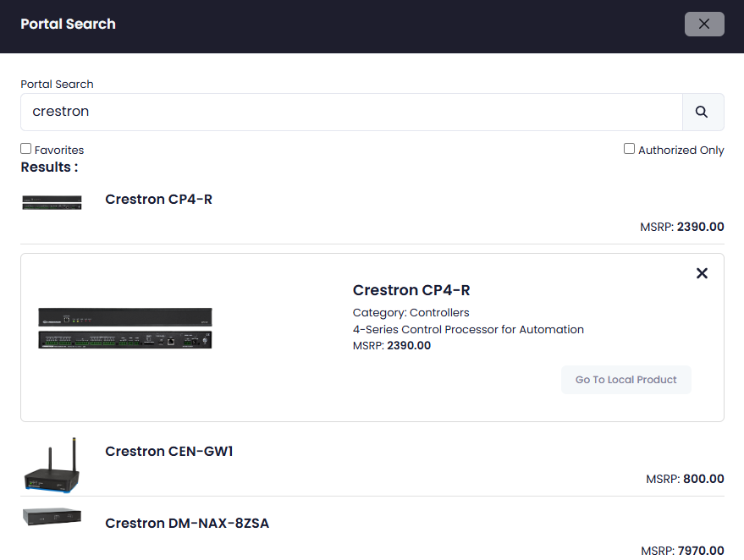The image size is (744, 560).
Task: Click the magnifying glass search icon
Action: (x=703, y=112)
